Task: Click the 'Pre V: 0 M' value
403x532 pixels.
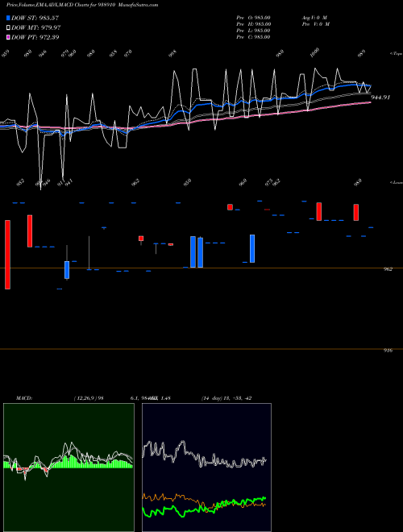Action: 315,24
